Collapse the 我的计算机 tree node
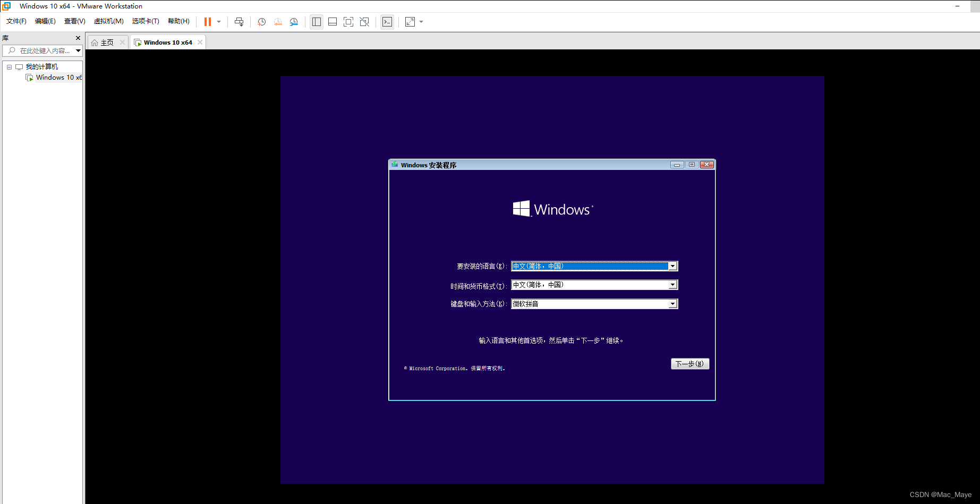Screen dimensions: 980x504 (x=9, y=67)
